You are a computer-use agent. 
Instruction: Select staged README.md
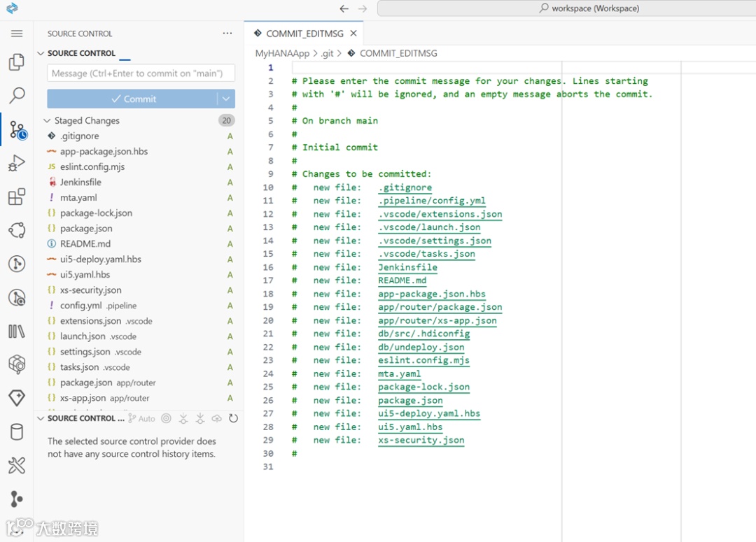tap(139, 244)
